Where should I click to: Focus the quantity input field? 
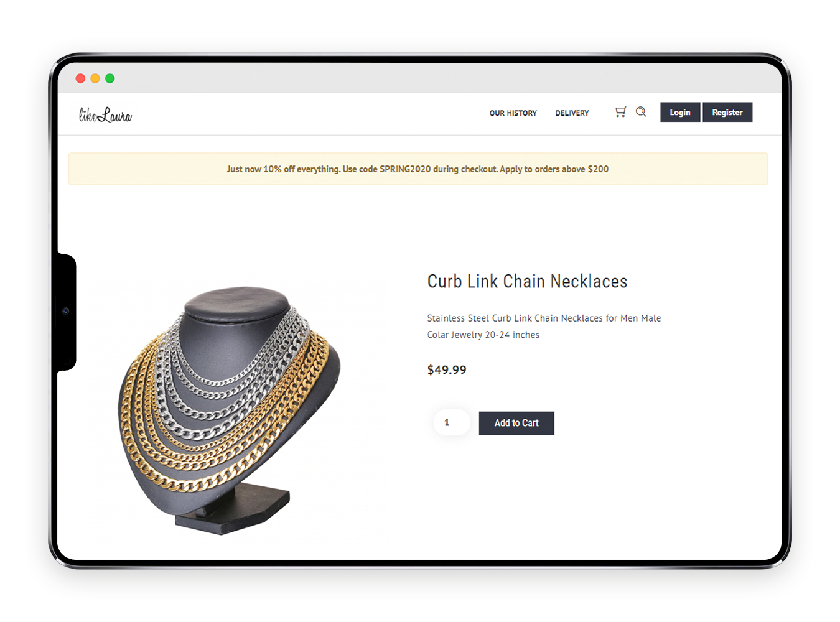[x=452, y=422]
